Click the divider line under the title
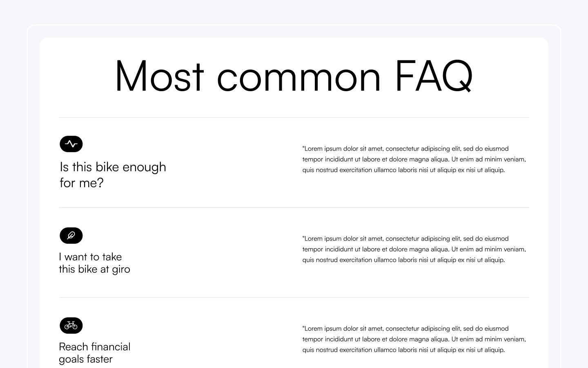Screen dimensions: 588x368 click(x=294, y=118)
